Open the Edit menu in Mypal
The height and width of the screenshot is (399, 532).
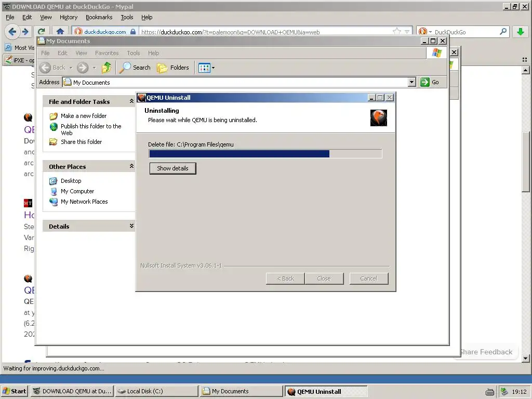point(27,17)
